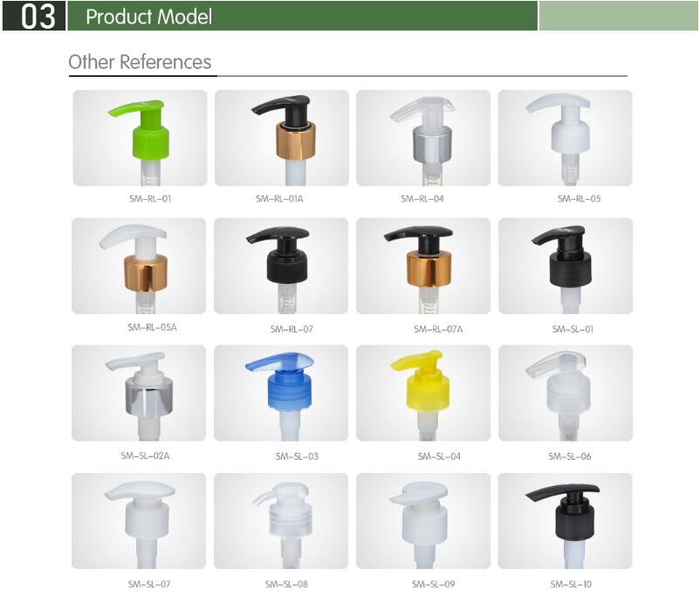Click the white and gold SM-RL-05A pump image

139,266
